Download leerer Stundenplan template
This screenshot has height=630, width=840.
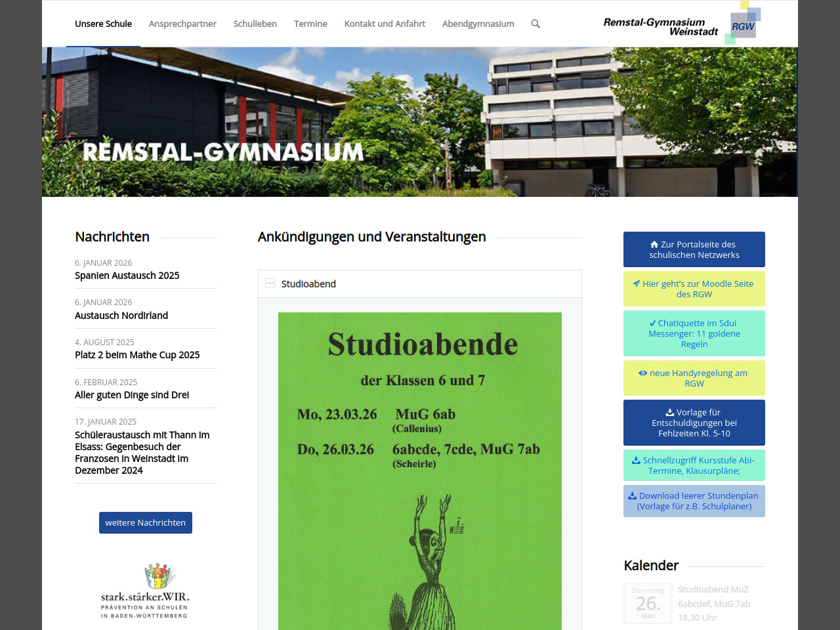[694, 501]
